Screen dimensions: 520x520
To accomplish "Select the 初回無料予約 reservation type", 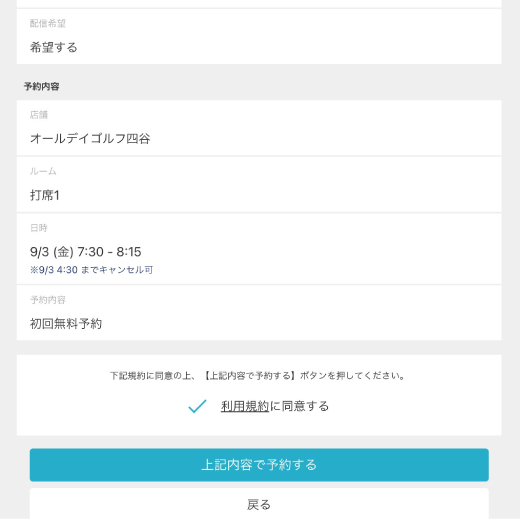I will tap(66, 323).
